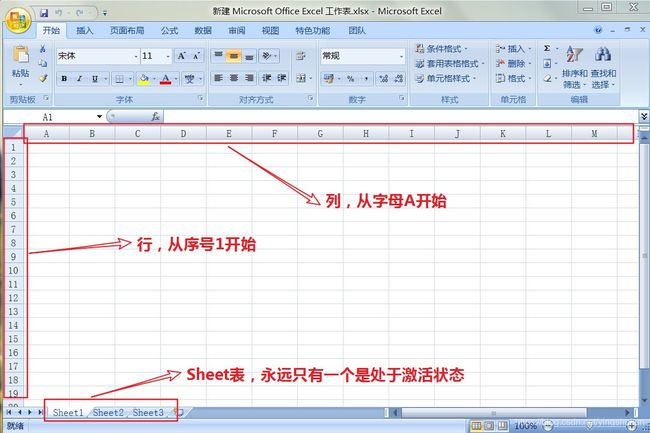Select column E header
This screenshot has height=433, width=650.
(x=229, y=134)
